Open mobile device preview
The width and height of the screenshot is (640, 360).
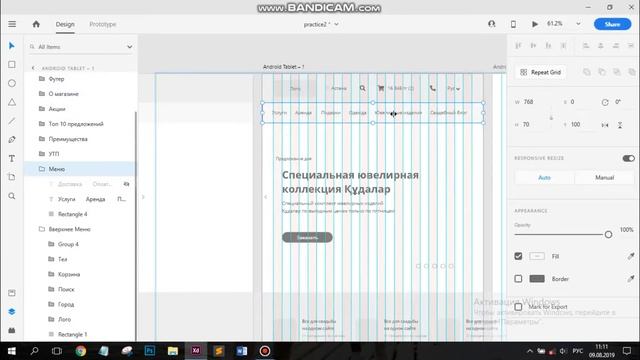coord(513,24)
